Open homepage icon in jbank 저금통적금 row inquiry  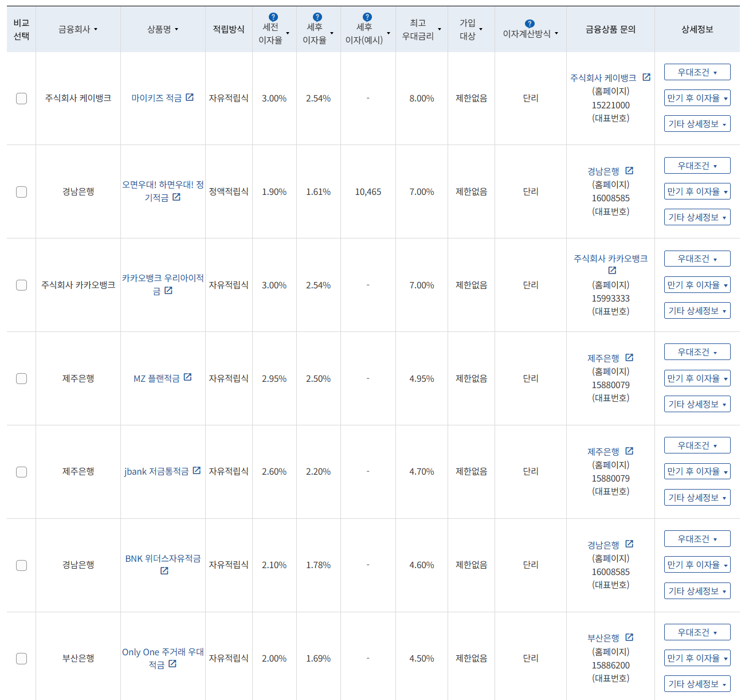[x=629, y=451]
